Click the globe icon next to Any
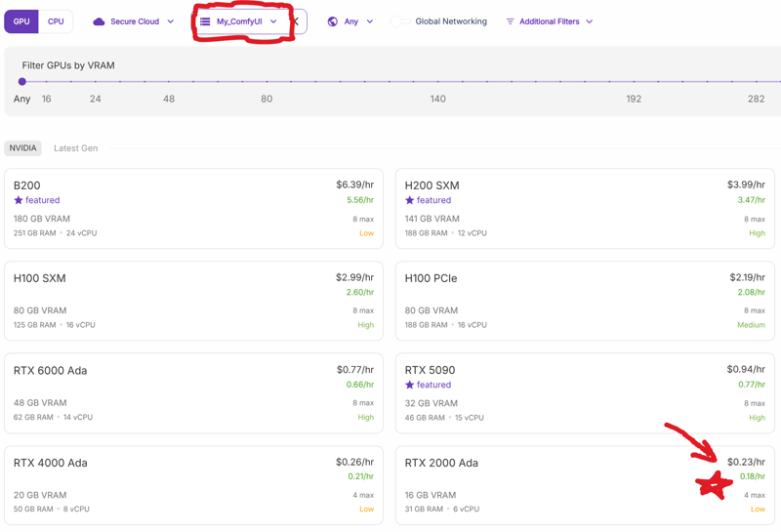 pos(332,21)
